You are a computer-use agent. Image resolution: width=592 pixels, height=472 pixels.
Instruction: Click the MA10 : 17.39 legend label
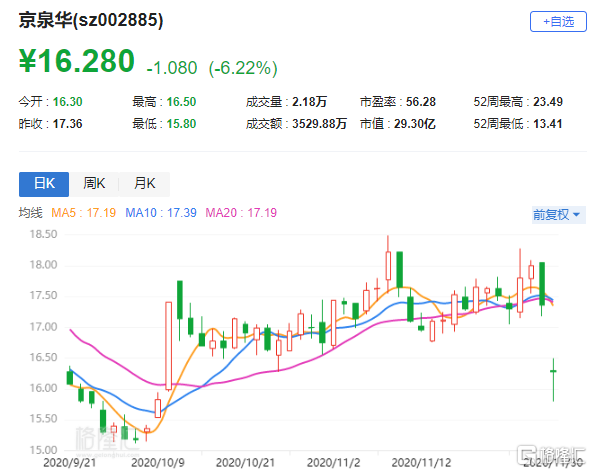pos(161,213)
